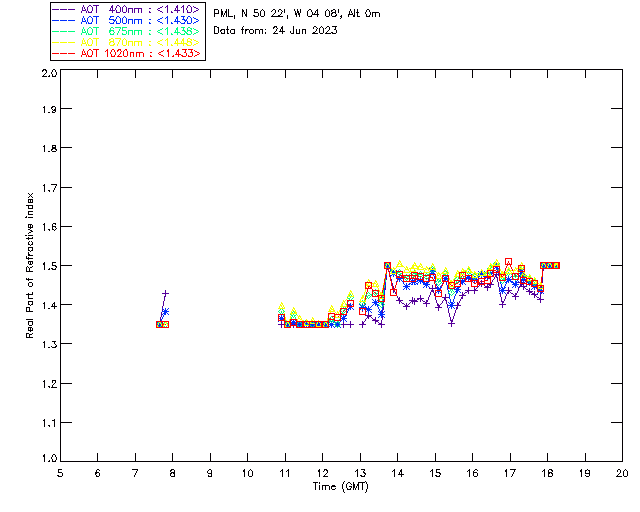This screenshot has width=640, height=512.
Task: Click the 12 tick label on time axis
Action: [322, 473]
